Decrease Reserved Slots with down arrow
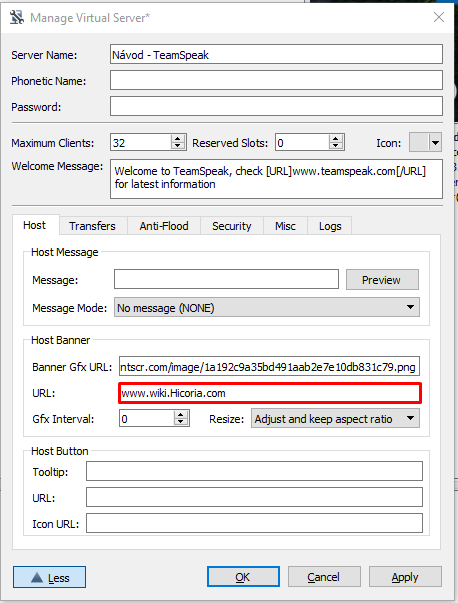This screenshot has height=603, width=458. tap(336, 147)
